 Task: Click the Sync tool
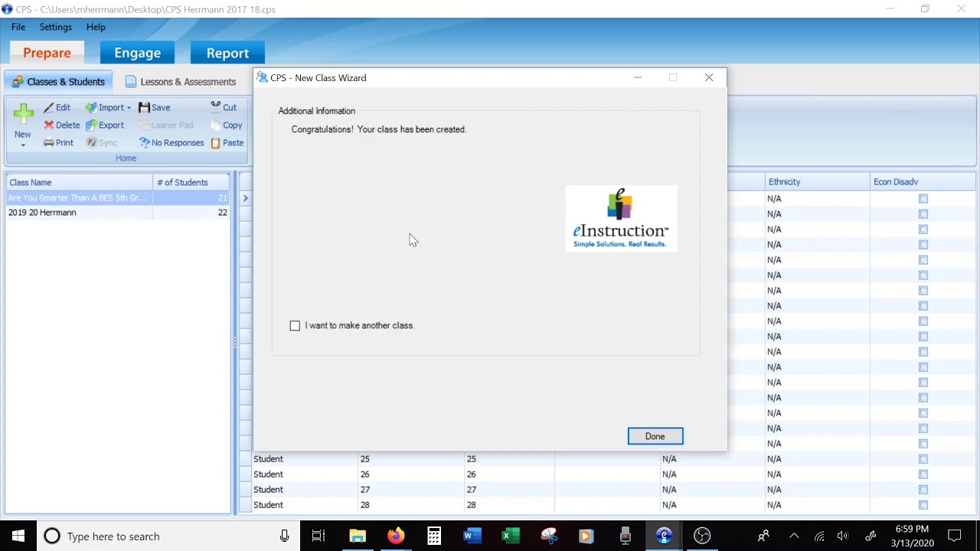coord(101,143)
